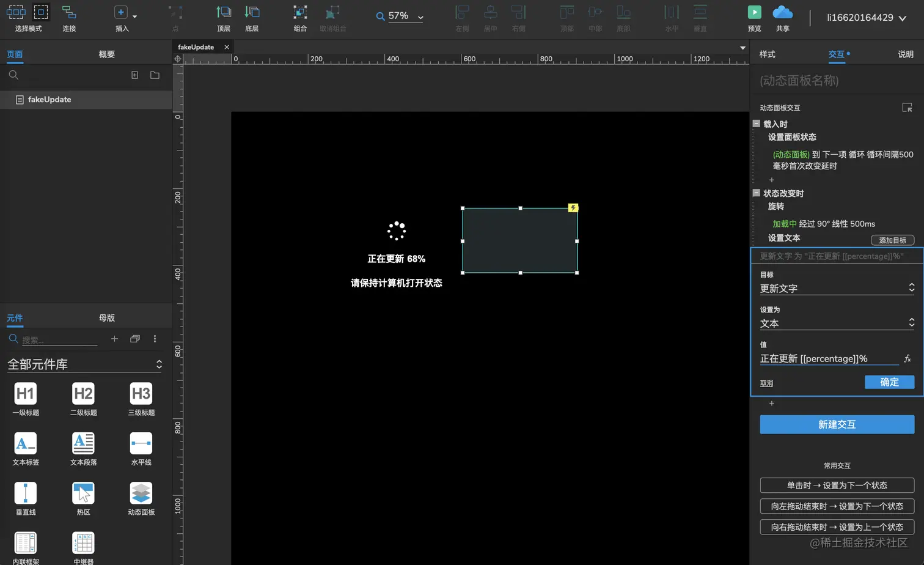Screen dimensions: 924x565
Task: Switch to the 交互 interactions tab
Action: [837, 54]
